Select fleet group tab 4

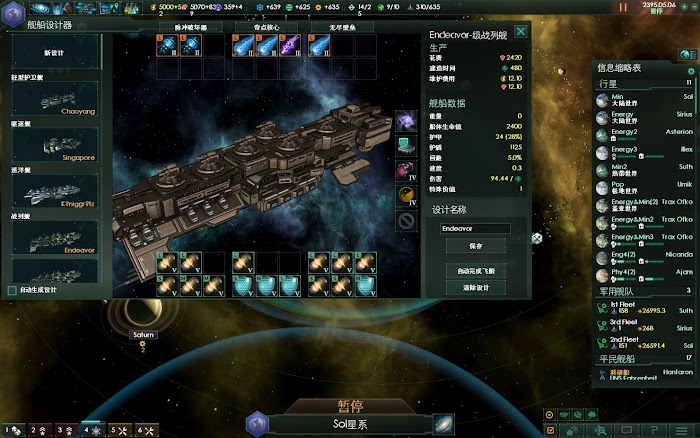(92, 430)
